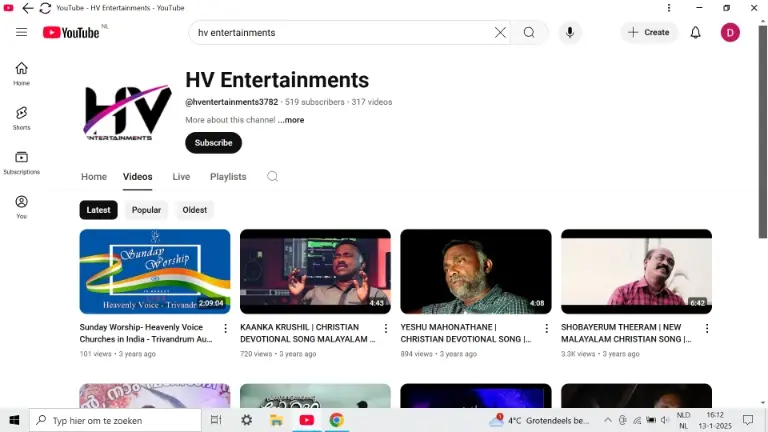This screenshot has height=432, width=768.
Task: Click Windows taskbar search box
Action: 116,420
